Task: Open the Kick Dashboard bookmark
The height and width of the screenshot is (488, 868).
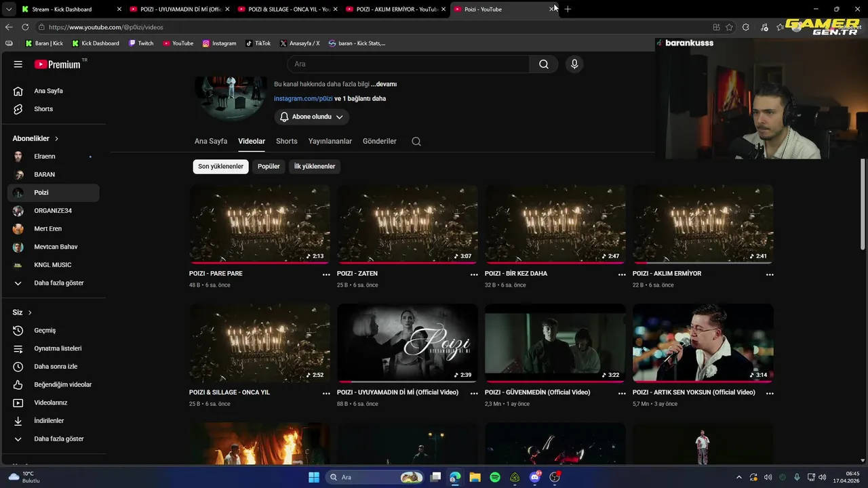Action: [x=96, y=43]
